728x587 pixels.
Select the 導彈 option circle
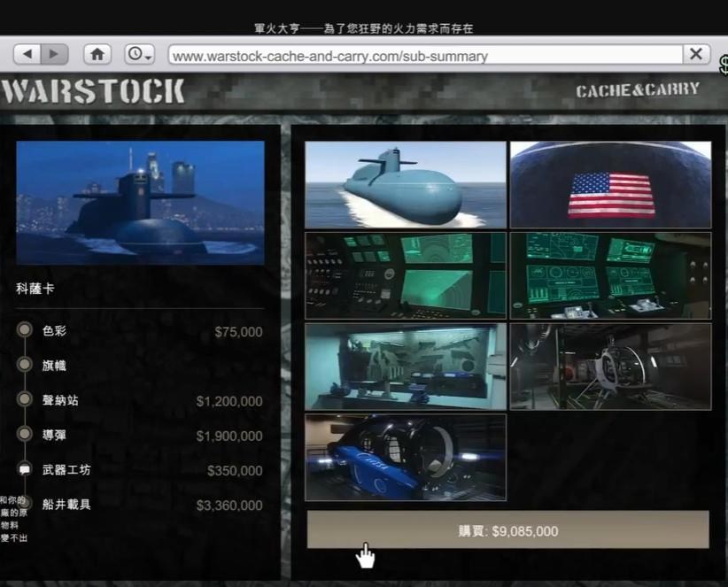tap(25, 434)
